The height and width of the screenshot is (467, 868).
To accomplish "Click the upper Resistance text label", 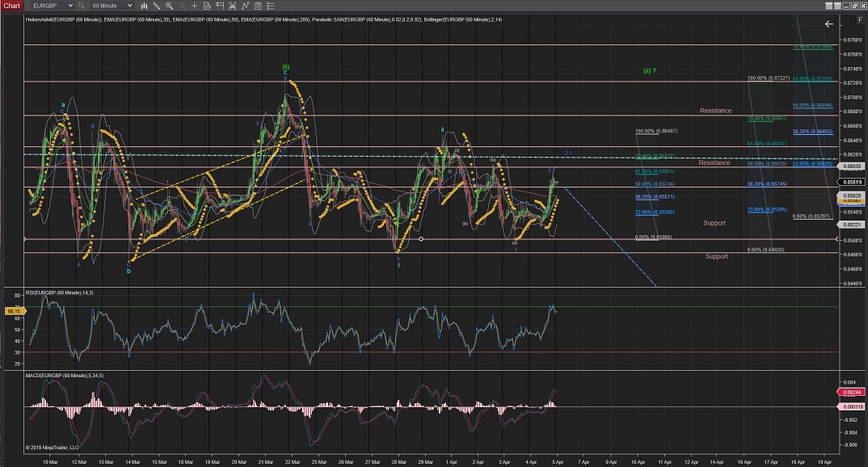I will 715,111.
